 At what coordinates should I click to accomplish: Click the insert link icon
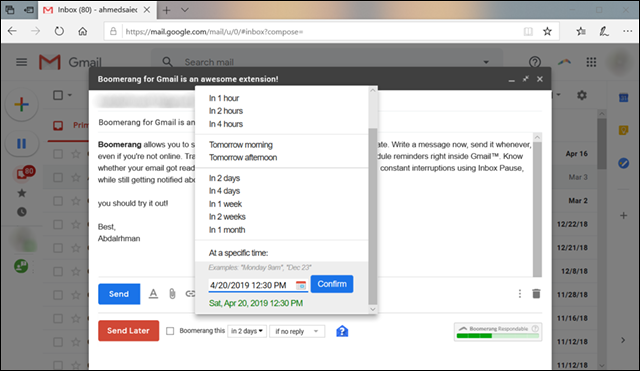click(x=190, y=293)
